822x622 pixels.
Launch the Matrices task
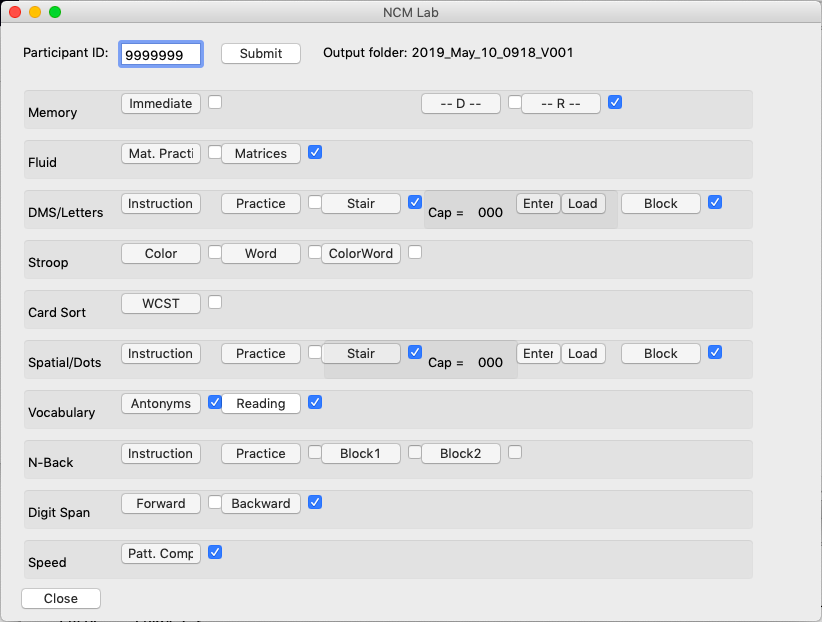click(261, 153)
